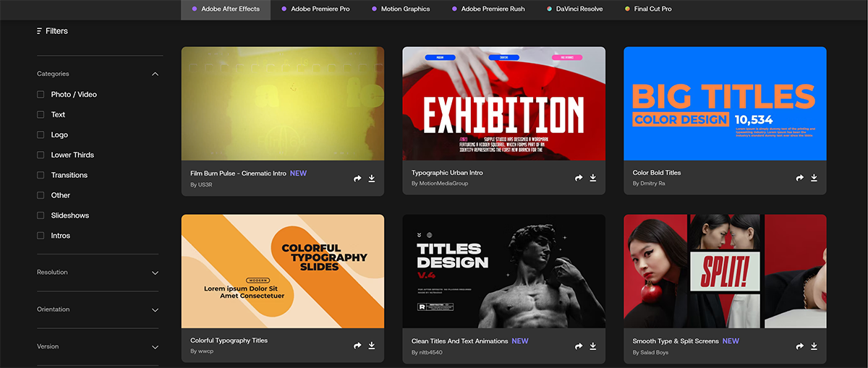The height and width of the screenshot is (368, 868).
Task: Expand the Version filter section
Action: pos(155,347)
